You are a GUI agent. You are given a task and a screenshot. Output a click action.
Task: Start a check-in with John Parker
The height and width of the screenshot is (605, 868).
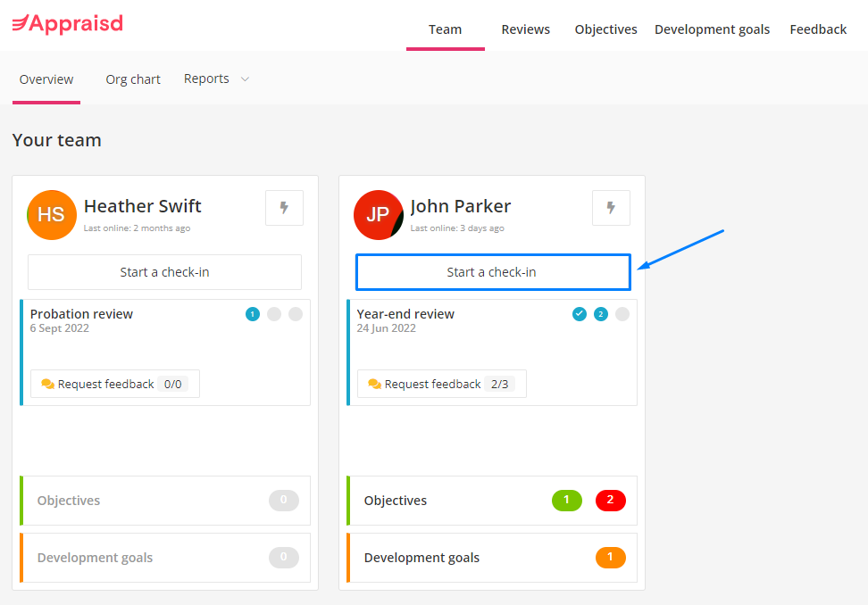pyautogui.click(x=493, y=272)
